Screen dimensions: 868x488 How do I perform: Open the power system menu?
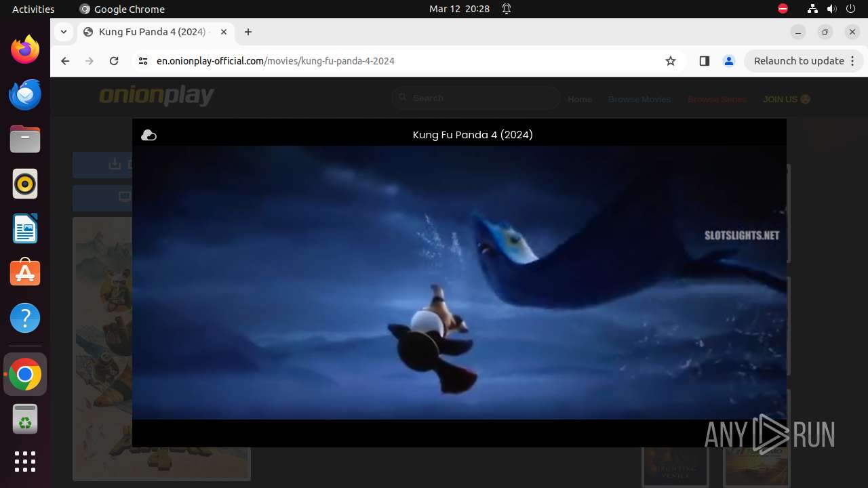point(851,9)
